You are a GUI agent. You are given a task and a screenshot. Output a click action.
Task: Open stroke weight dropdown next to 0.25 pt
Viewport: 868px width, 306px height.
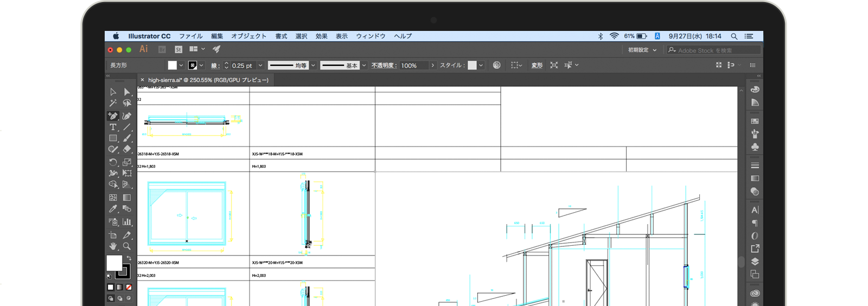pyautogui.click(x=260, y=66)
